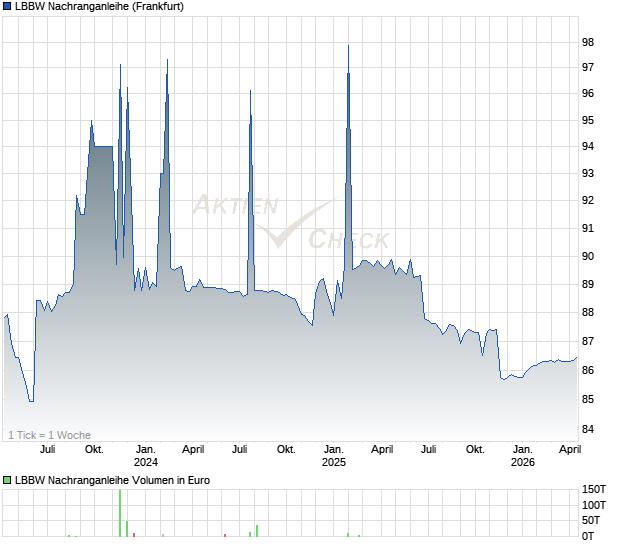Select the Jan. 2026 x-axis label
Image resolution: width=620 pixels, height=546 pixels.
click(x=522, y=456)
